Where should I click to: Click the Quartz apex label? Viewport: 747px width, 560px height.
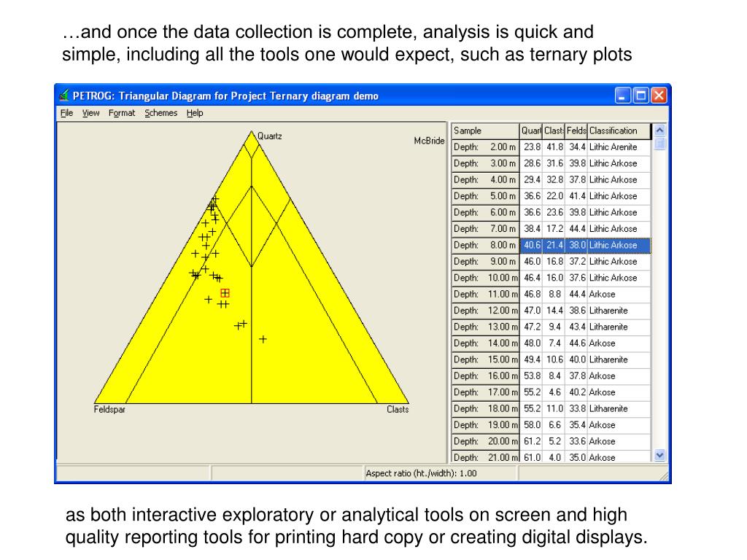pyautogui.click(x=270, y=136)
